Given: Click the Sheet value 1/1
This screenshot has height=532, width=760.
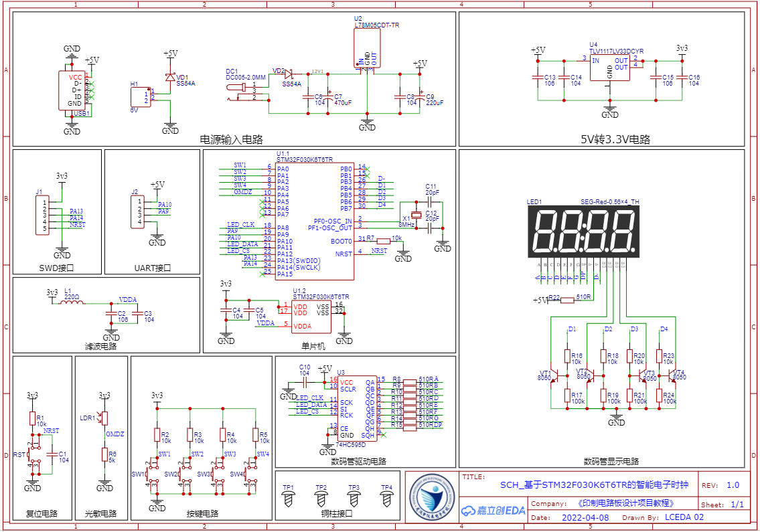Looking at the screenshot, I should (737, 505).
